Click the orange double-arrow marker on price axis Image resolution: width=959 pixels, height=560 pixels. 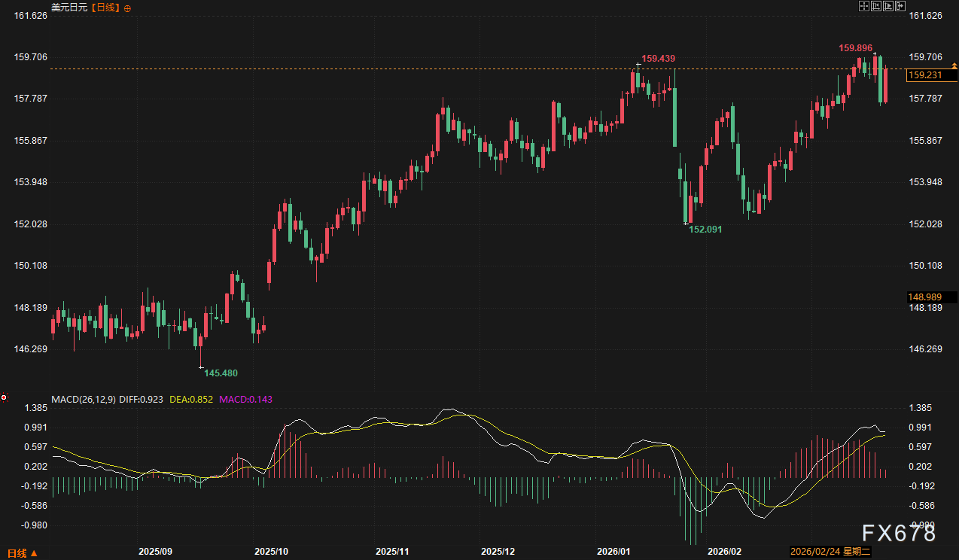[954, 67]
